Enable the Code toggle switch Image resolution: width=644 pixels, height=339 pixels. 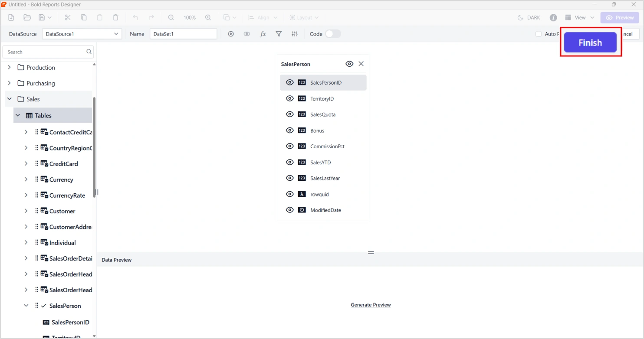(333, 34)
